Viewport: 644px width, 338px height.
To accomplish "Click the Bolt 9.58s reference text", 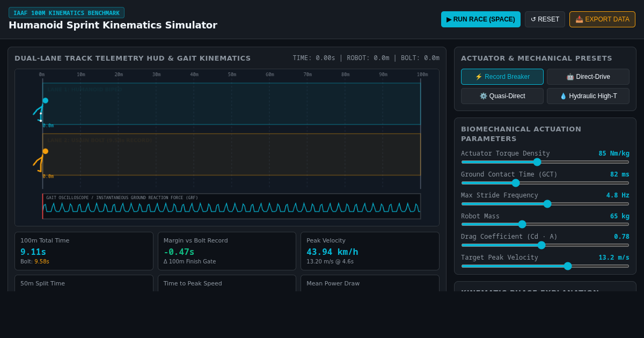I will [x=35, y=262].
